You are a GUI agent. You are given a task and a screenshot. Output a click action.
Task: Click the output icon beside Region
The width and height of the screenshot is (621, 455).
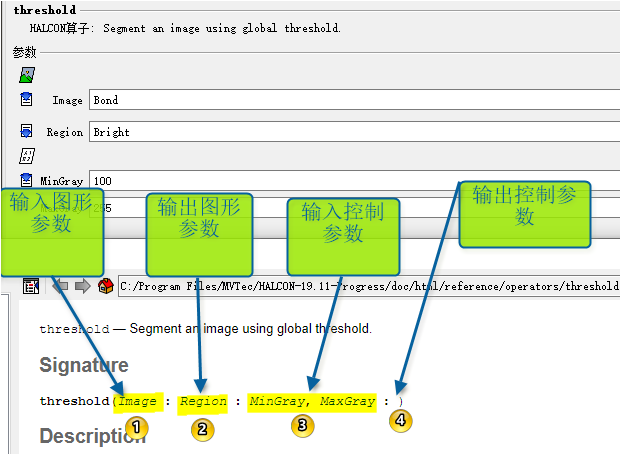coord(26,131)
